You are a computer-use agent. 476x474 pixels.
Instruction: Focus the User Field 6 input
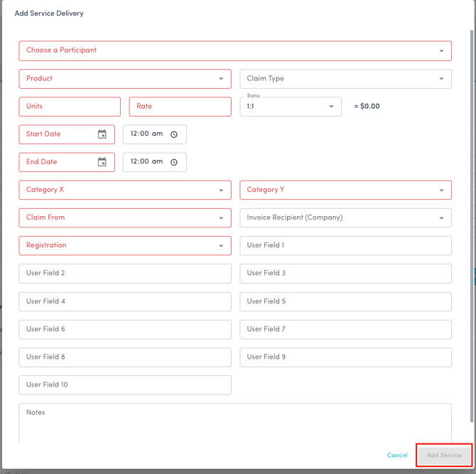[x=125, y=330]
